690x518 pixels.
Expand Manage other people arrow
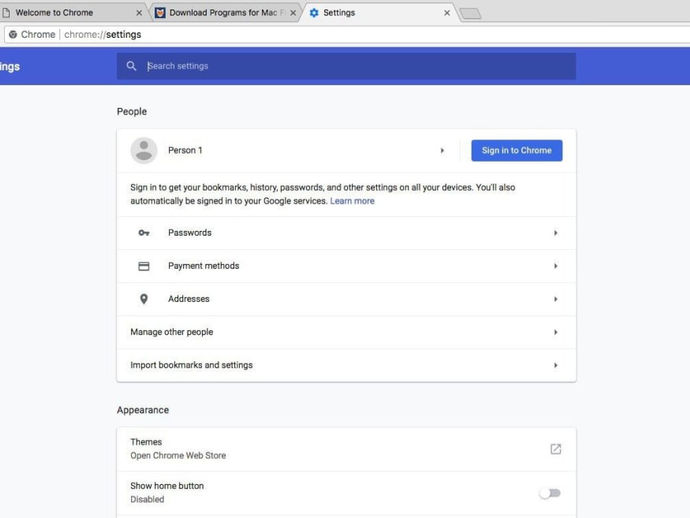(555, 332)
